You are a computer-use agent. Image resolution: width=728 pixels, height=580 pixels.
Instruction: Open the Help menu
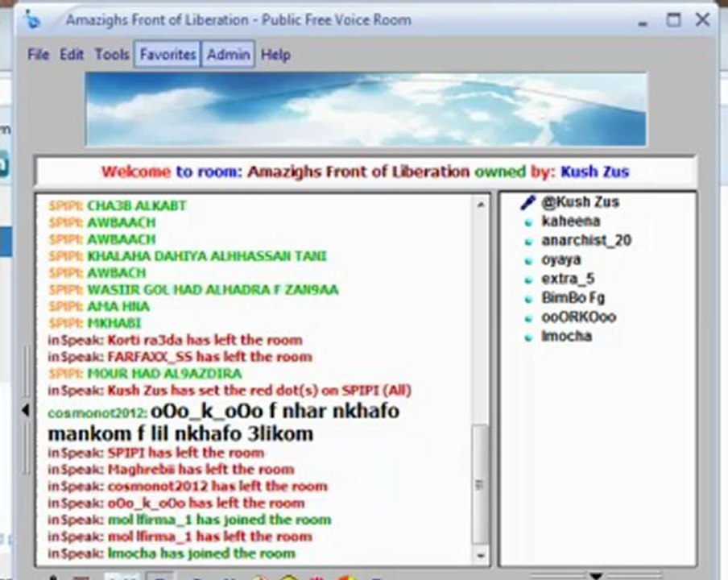coord(275,54)
